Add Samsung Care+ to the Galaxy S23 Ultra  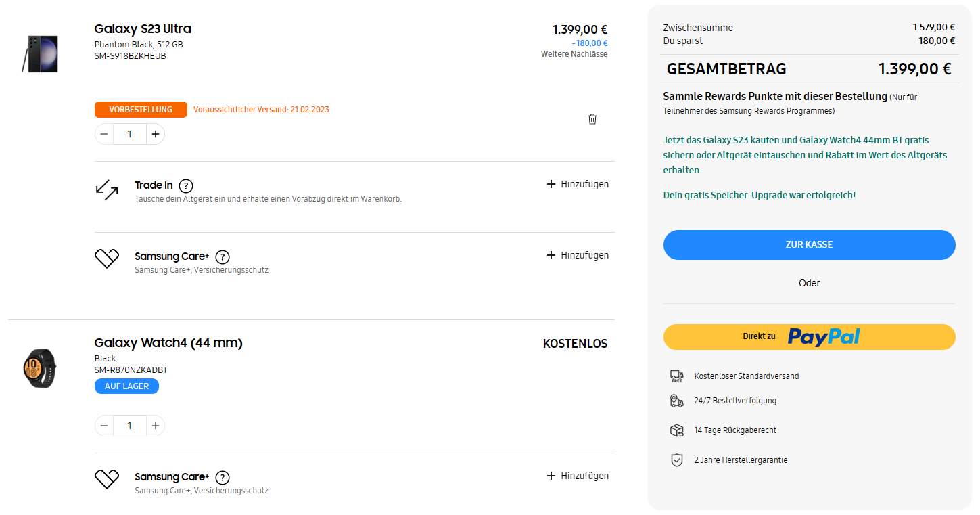click(x=578, y=255)
